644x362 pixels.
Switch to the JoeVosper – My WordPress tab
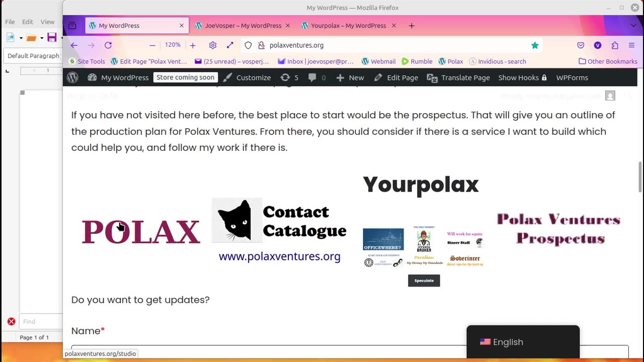(x=243, y=26)
